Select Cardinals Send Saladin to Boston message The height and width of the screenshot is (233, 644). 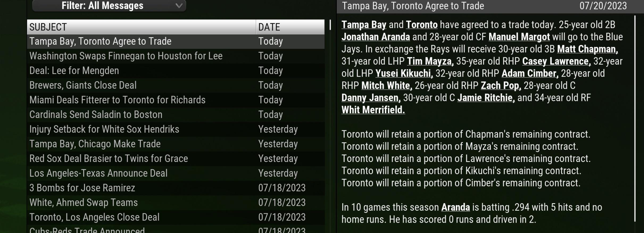[176, 115]
